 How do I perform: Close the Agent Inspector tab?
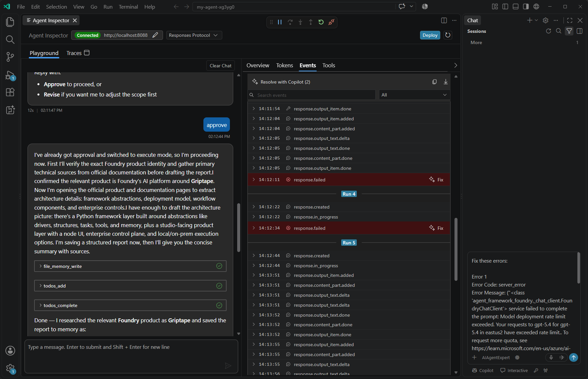tap(75, 20)
